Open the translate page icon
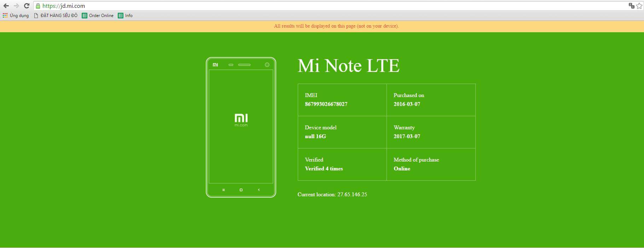Viewport: 644px width, 248px height. click(x=631, y=6)
